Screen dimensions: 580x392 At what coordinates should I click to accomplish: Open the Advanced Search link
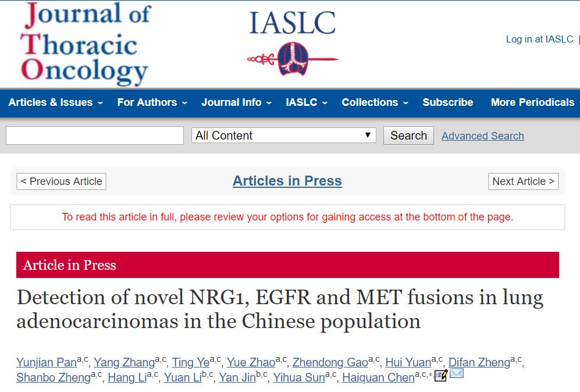point(482,136)
